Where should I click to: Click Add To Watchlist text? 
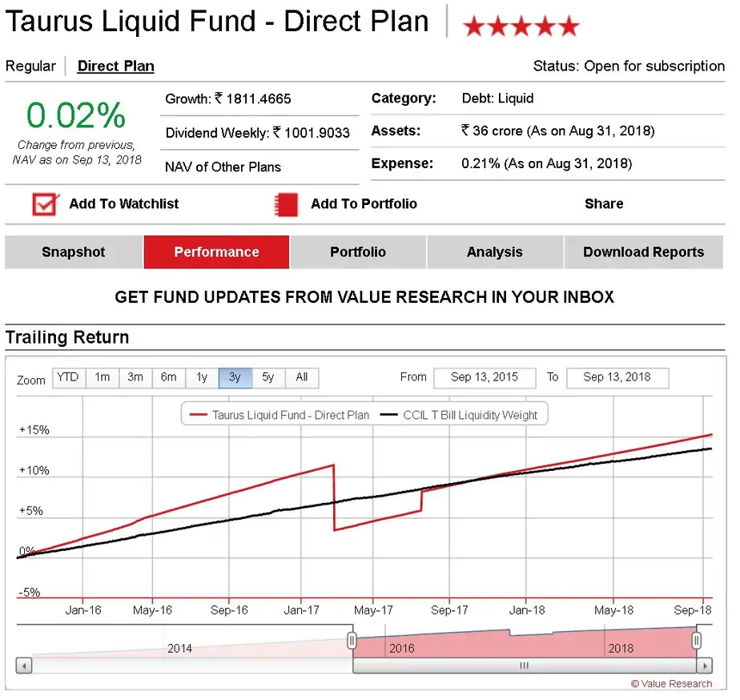(x=124, y=204)
